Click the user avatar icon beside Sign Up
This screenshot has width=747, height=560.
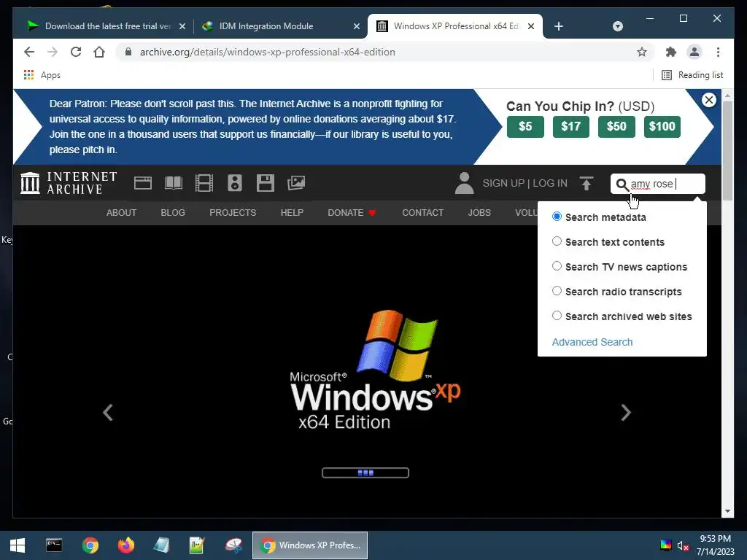pos(464,183)
